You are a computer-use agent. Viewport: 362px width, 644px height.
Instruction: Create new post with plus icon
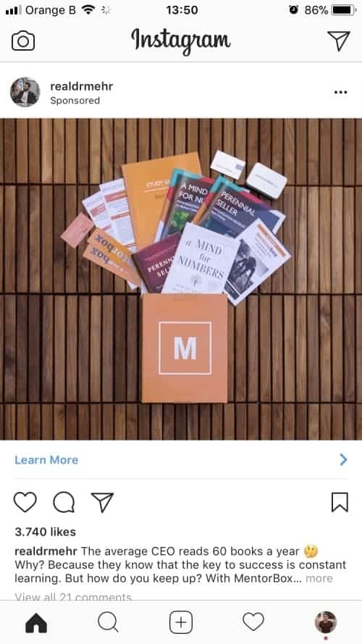point(181,623)
